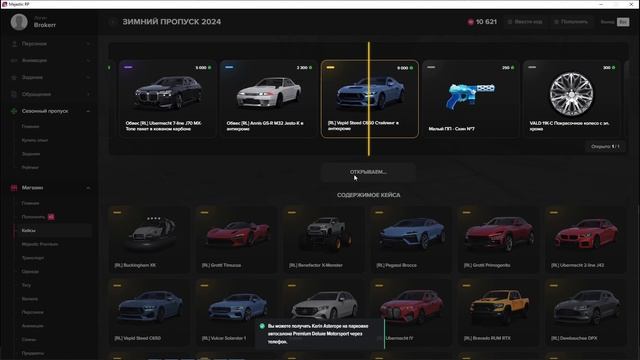The height and width of the screenshot is (360, 640).
Task: Click the Обращения sidebar icon
Action: [14, 94]
